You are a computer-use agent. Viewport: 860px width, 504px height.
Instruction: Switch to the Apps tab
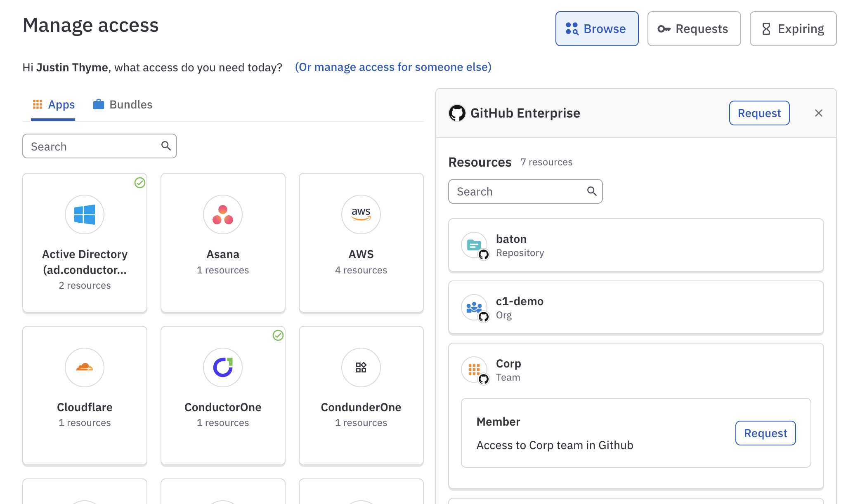click(53, 105)
